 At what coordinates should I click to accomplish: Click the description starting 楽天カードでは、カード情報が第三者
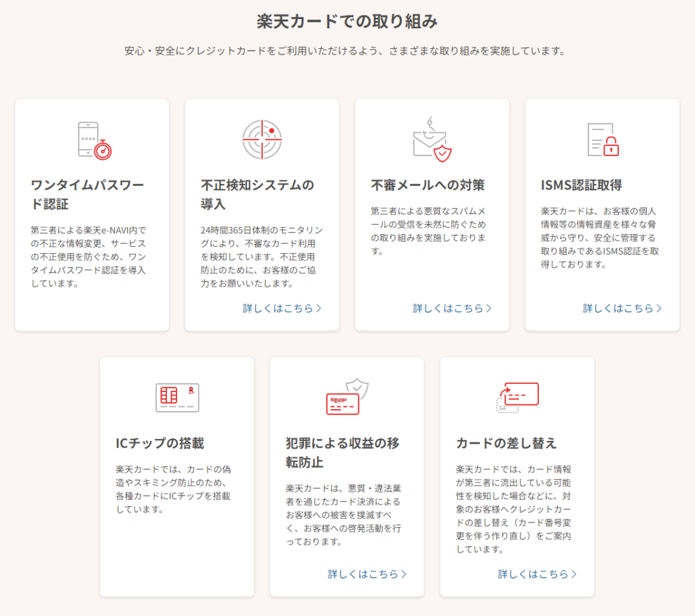click(514, 509)
